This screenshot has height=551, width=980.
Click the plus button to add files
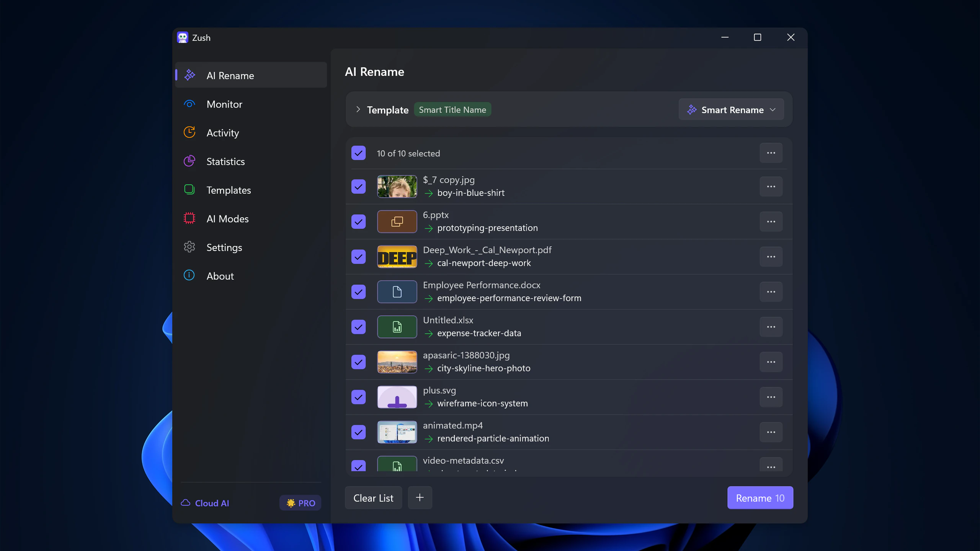point(420,498)
